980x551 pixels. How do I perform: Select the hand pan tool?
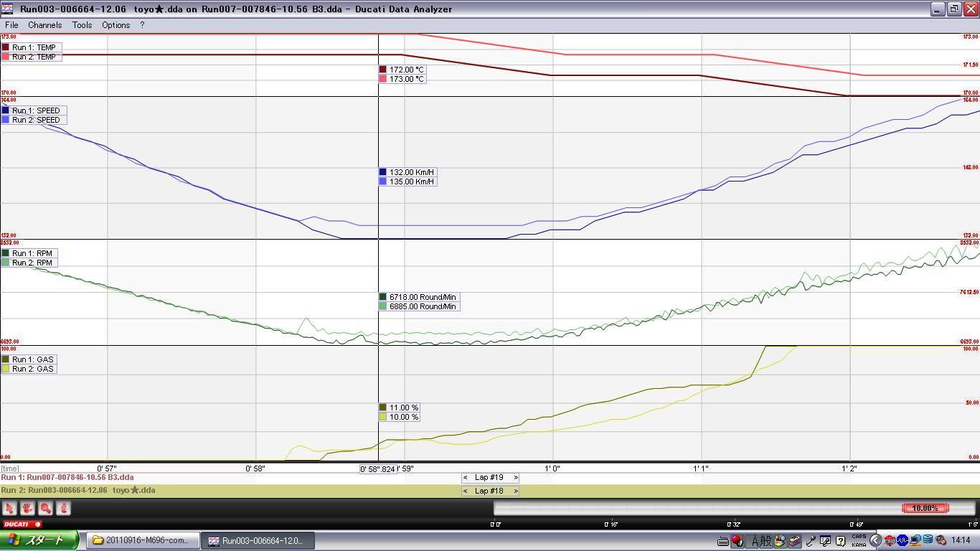click(x=27, y=508)
